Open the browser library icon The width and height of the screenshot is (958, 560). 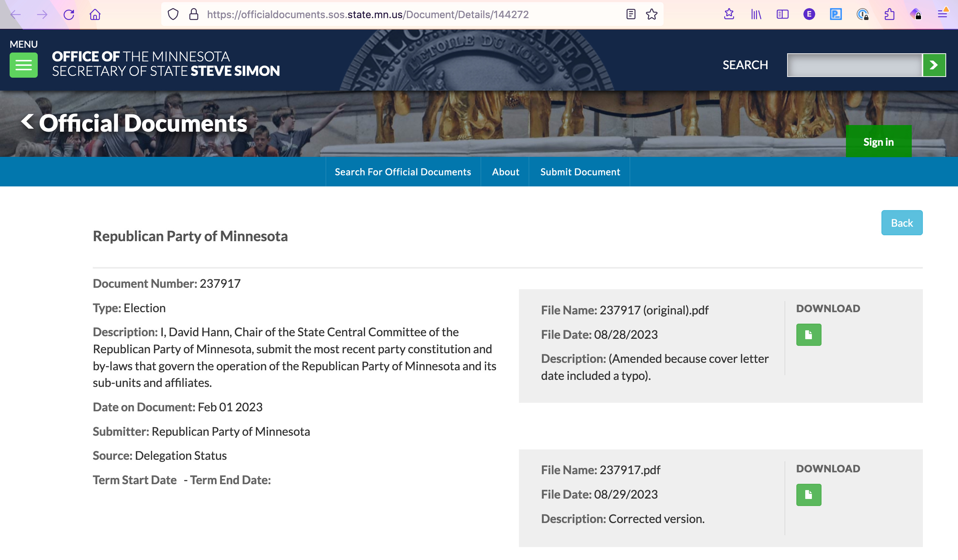pyautogui.click(x=756, y=14)
